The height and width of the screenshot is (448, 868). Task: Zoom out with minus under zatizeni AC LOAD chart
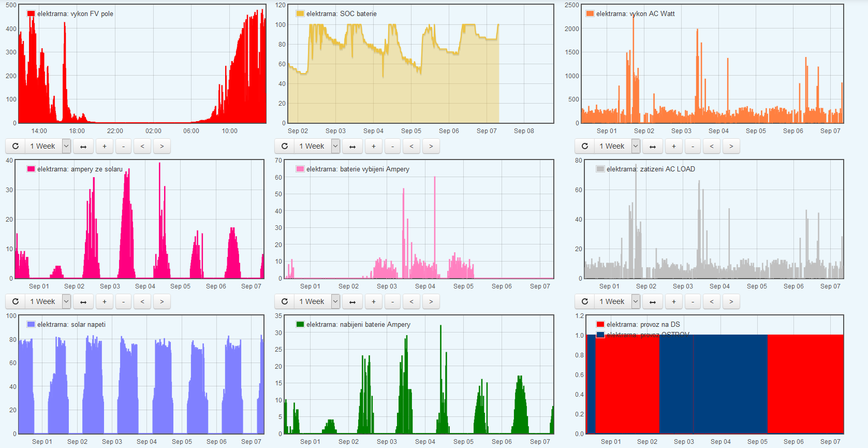[693, 301]
